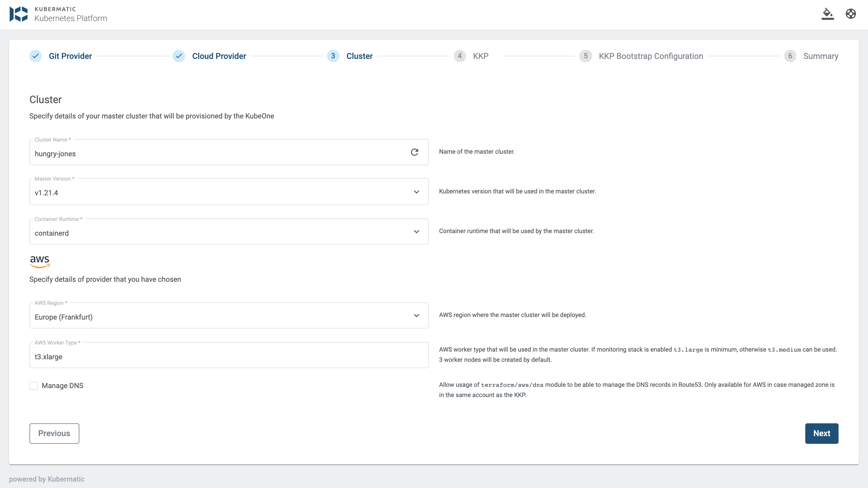Open the theme color fill icon

(828, 14)
